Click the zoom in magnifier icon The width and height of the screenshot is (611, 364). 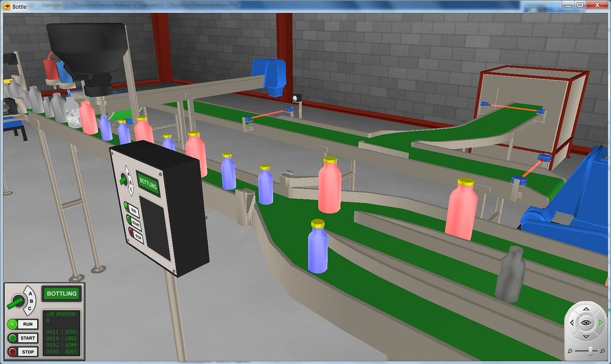[x=603, y=351]
